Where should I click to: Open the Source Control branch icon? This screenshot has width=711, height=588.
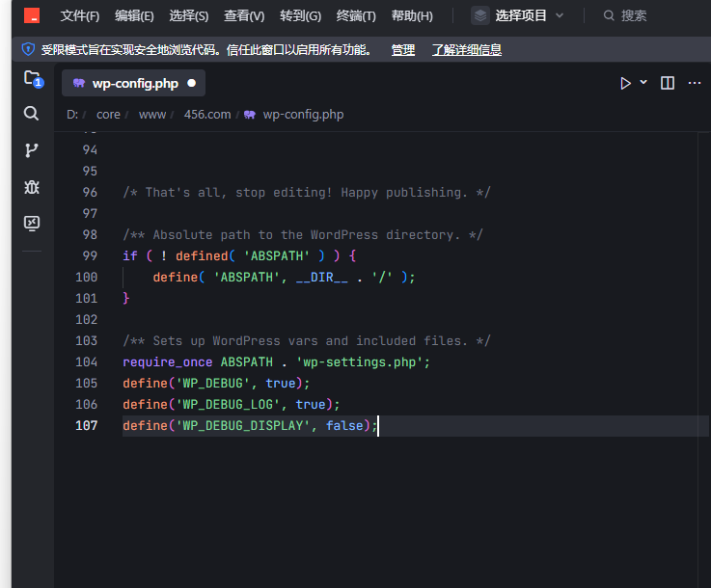pyautogui.click(x=32, y=149)
